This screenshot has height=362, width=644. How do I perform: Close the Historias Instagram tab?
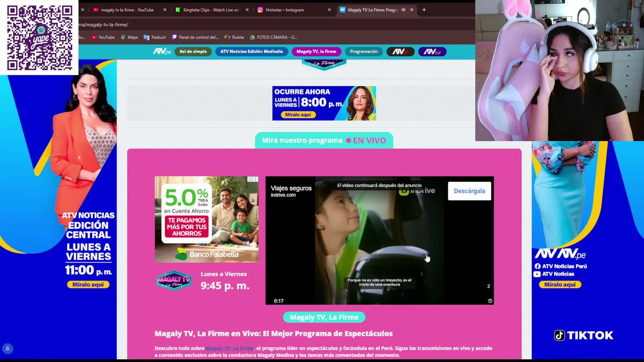click(330, 10)
